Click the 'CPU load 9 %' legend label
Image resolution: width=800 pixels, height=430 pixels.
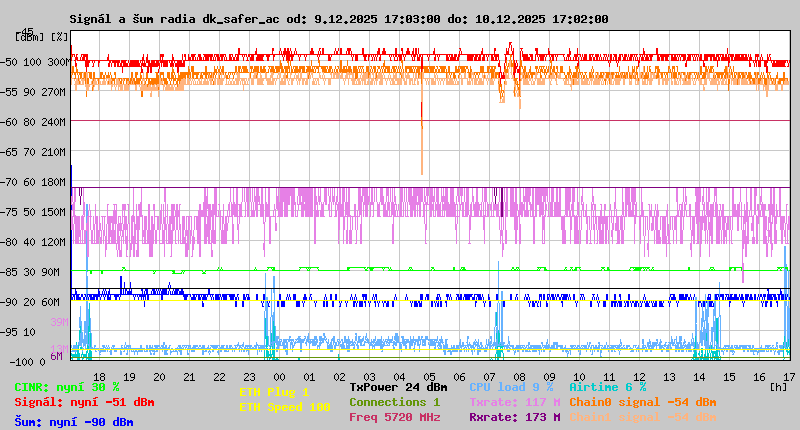[511, 387]
